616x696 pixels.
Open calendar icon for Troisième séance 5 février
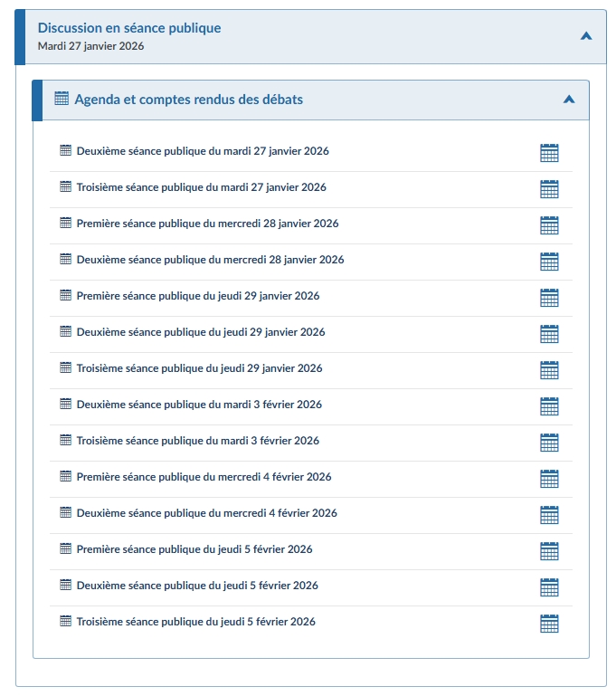click(x=549, y=624)
